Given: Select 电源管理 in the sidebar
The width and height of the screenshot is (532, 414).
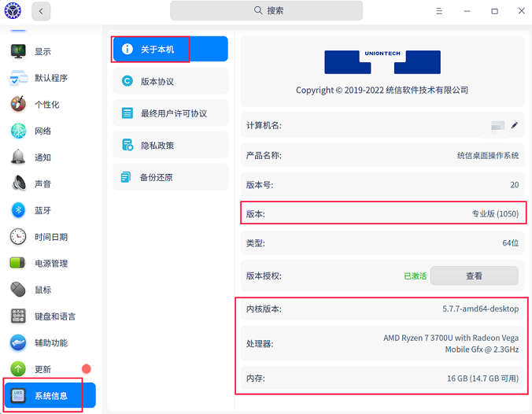Looking at the screenshot, I should pyautogui.click(x=50, y=263).
